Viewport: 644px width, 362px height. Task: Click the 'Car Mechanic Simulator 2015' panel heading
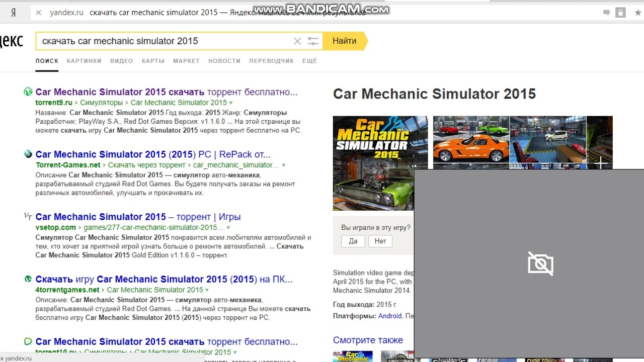coord(434,94)
